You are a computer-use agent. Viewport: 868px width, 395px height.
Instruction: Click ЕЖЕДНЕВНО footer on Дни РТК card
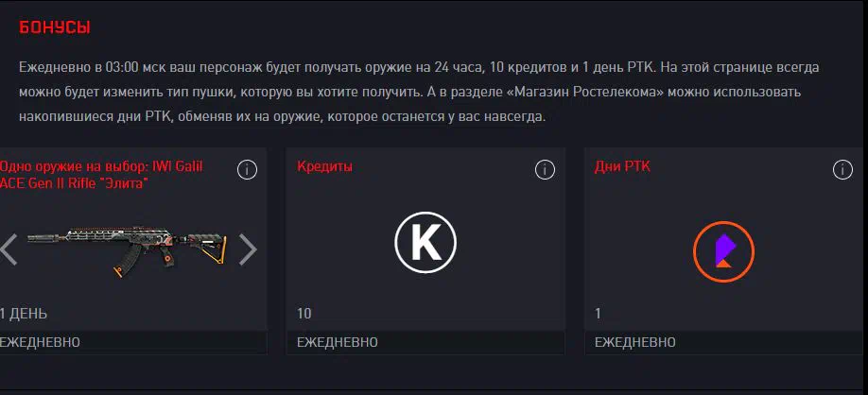tap(726, 342)
